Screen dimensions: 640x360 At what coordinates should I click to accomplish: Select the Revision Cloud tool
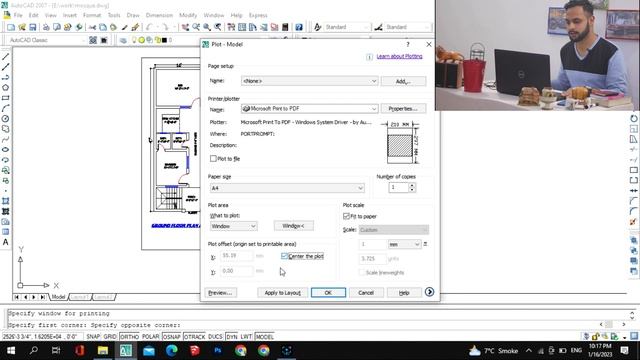tap(5, 129)
